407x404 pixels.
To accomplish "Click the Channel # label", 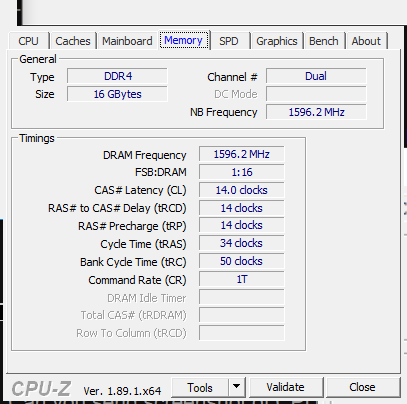I will pos(232,77).
